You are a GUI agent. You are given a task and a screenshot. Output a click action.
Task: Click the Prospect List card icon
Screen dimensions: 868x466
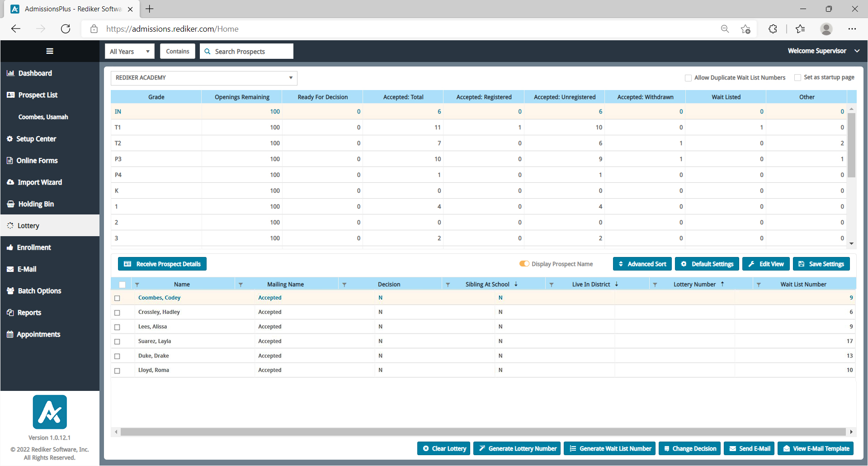tap(11, 95)
